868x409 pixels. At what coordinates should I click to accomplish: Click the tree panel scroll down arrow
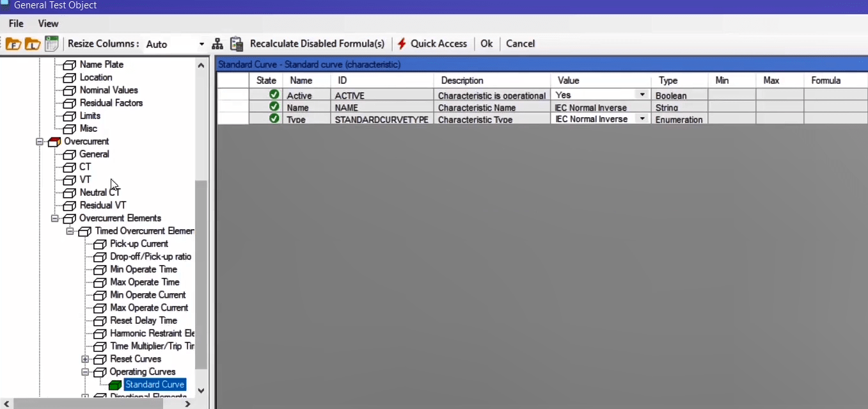(x=201, y=390)
